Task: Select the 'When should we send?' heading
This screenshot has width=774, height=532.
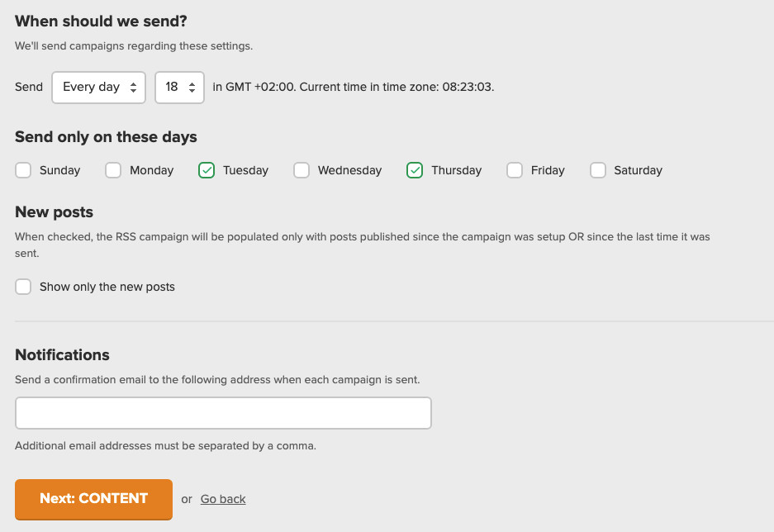Action: (x=100, y=21)
